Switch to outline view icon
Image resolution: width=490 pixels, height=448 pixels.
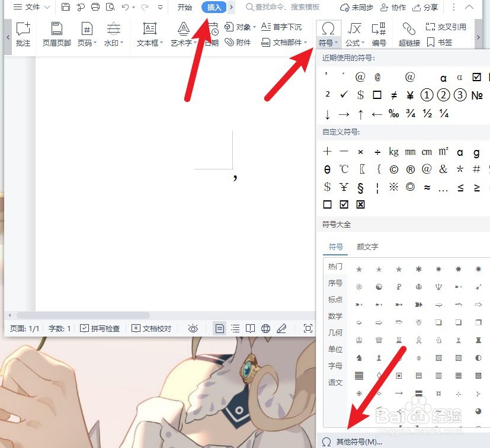point(235,328)
